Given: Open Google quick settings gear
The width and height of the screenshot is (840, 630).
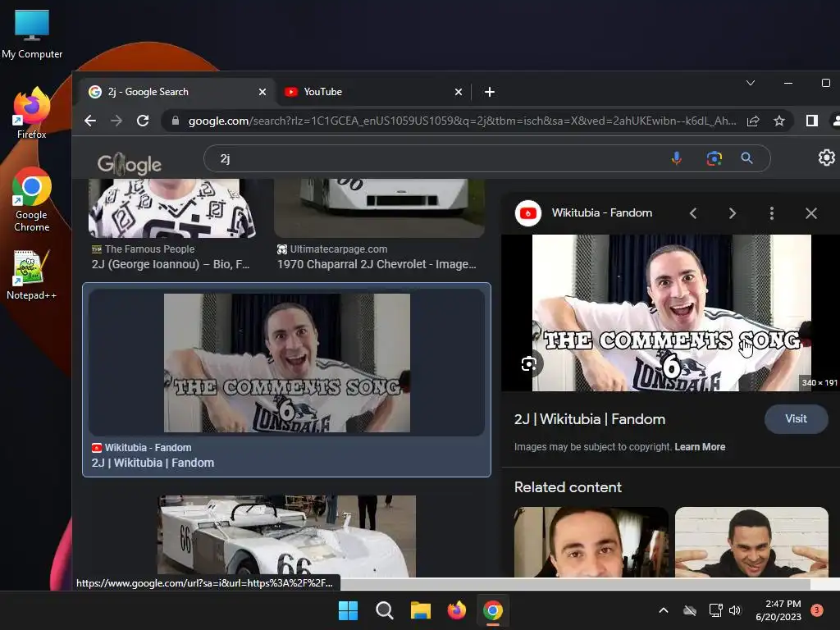Looking at the screenshot, I should point(827,157).
